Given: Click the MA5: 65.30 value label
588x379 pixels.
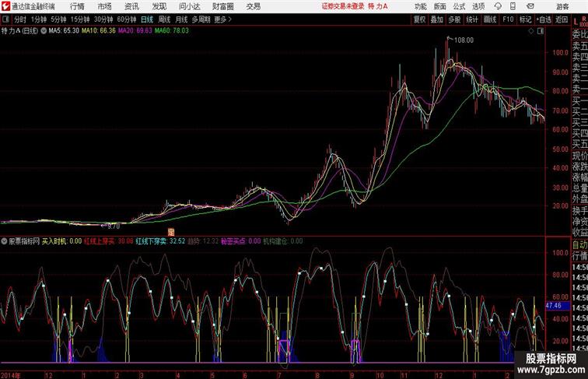Looking at the screenshot, I should tap(64, 31).
